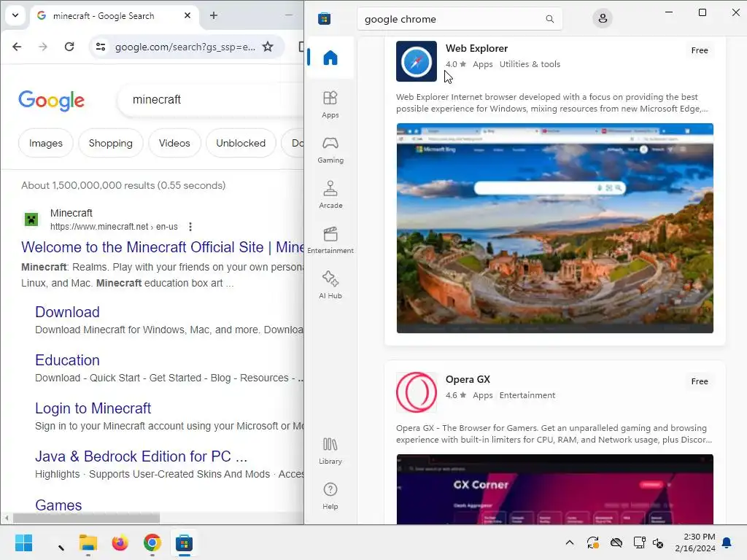Viewport: 747px width, 560px height.
Task: Close the minecraft Google Search tab
Action: [x=187, y=16]
